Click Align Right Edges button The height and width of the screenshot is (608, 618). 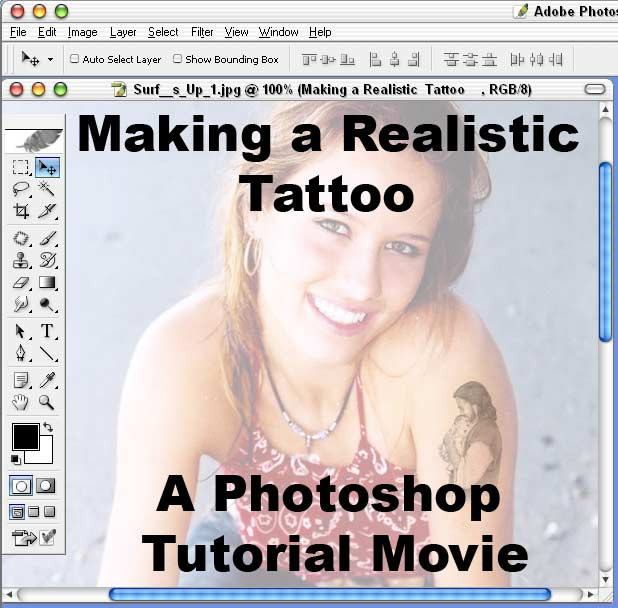(x=413, y=60)
